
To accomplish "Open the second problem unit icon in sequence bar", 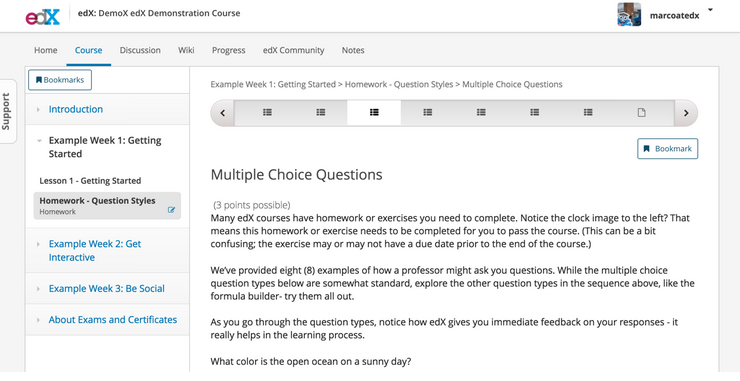I will (x=320, y=112).
